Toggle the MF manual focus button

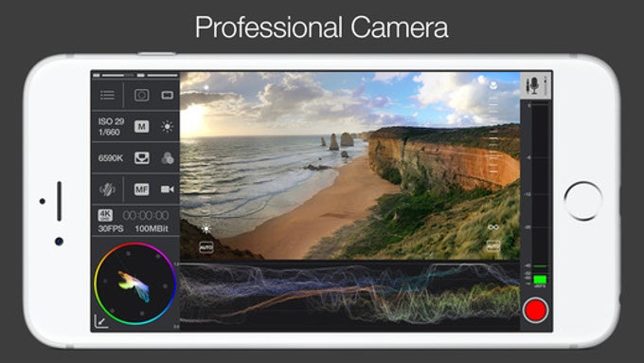(142, 190)
